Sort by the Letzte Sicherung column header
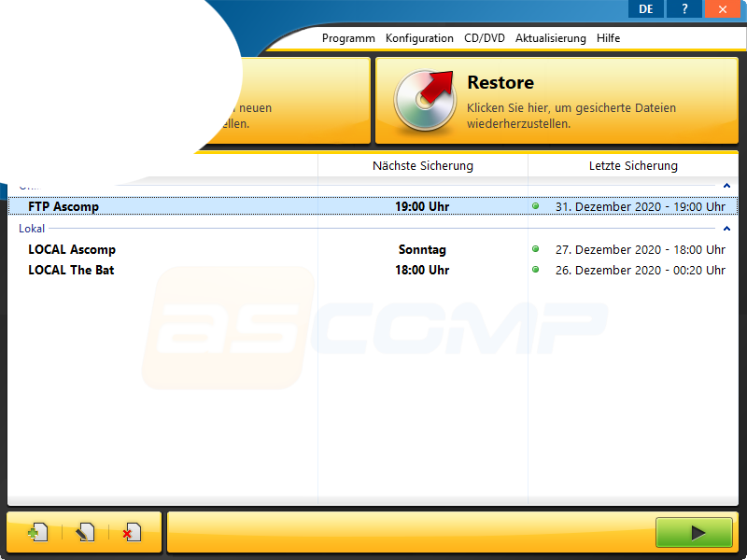 (633, 166)
